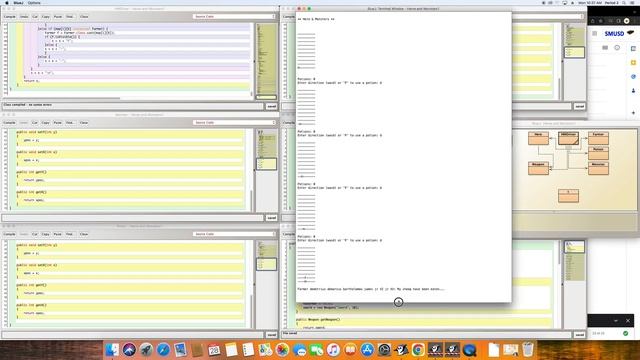Click Close in the top-left editor toolbar
640x360 pixels.
point(84,17)
